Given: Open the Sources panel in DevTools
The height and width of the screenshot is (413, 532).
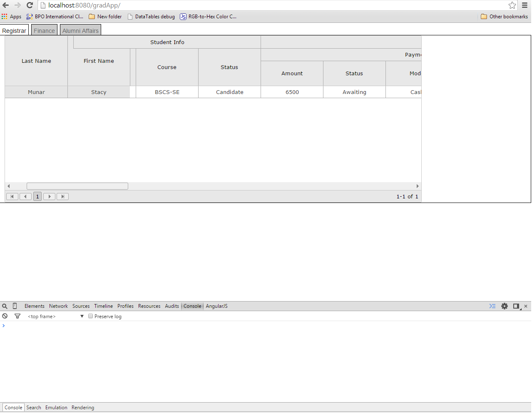Looking at the screenshot, I should point(81,306).
